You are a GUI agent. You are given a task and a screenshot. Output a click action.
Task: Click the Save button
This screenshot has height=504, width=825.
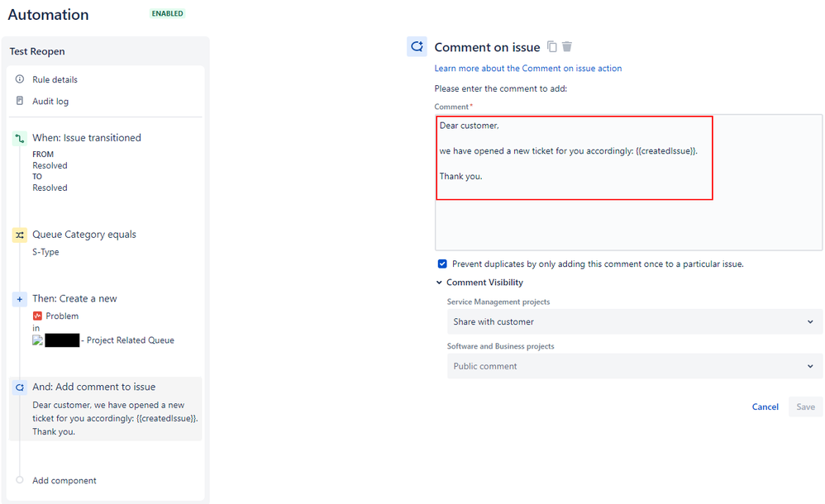(805, 407)
